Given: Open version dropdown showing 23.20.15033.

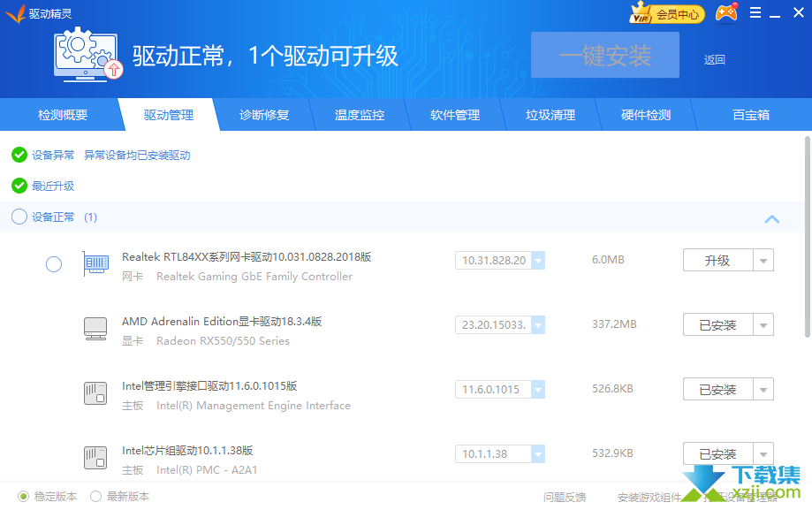Looking at the screenshot, I should (539, 325).
